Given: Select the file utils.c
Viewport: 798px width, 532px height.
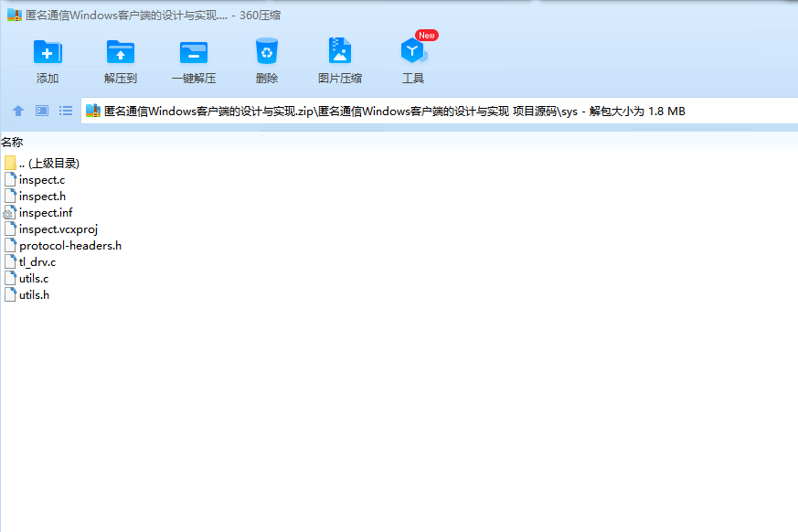Looking at the screenshot, I should click(27, 279).
